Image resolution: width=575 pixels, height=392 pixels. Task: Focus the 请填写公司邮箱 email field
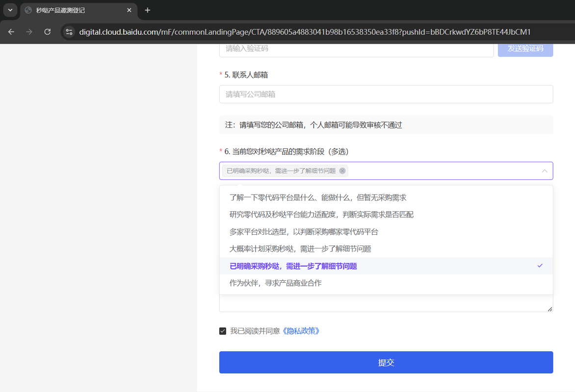pyautogui.click(x=386, y=94)
